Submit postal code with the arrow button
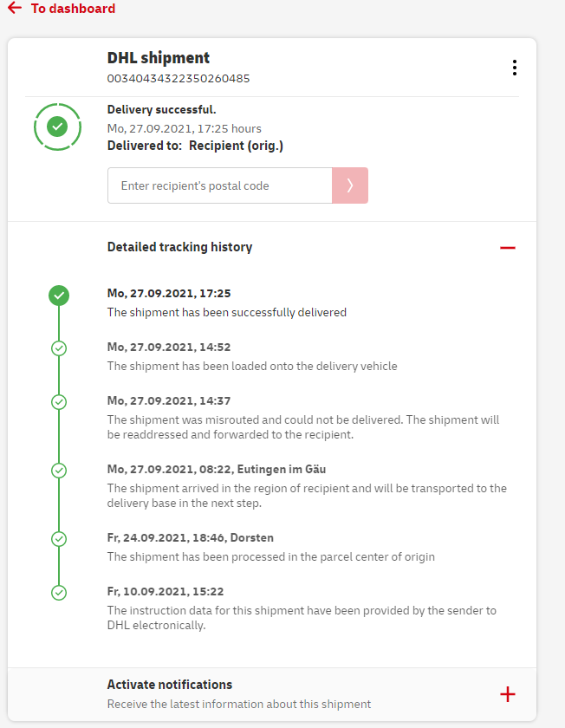The width and height of the screenshot is (565, 728). 350,185
